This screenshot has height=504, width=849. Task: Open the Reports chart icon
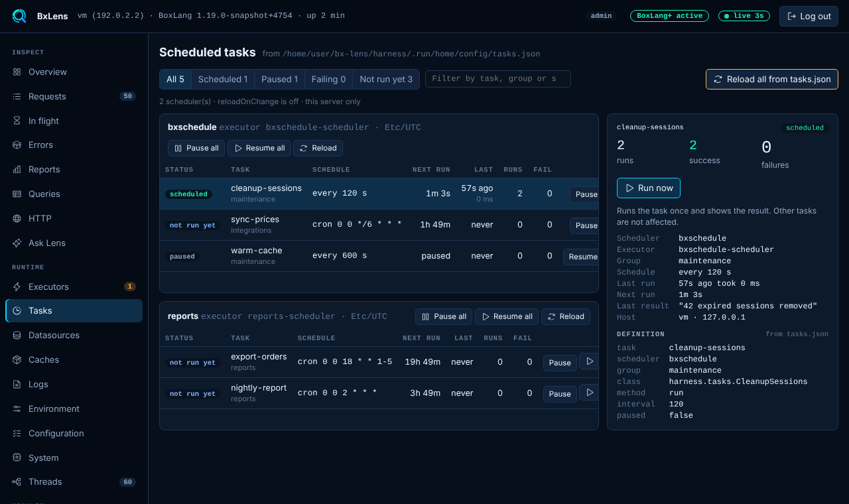pos(17,169)
